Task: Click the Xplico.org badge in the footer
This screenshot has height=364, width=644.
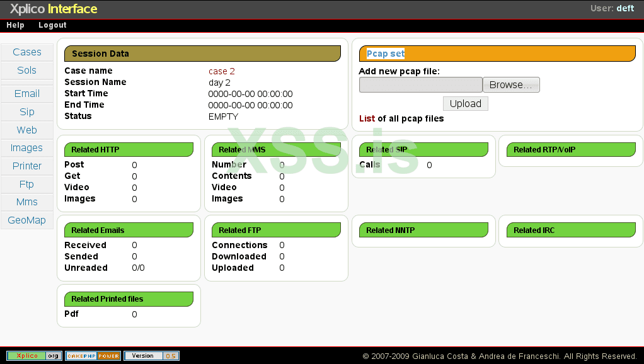Action: pos(34,355)
